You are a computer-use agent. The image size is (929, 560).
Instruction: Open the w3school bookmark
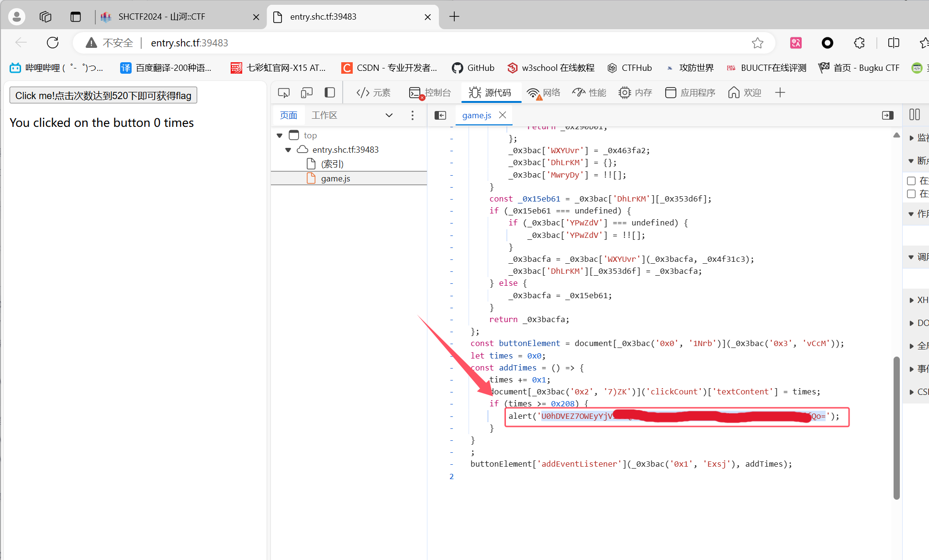point(551,68)
